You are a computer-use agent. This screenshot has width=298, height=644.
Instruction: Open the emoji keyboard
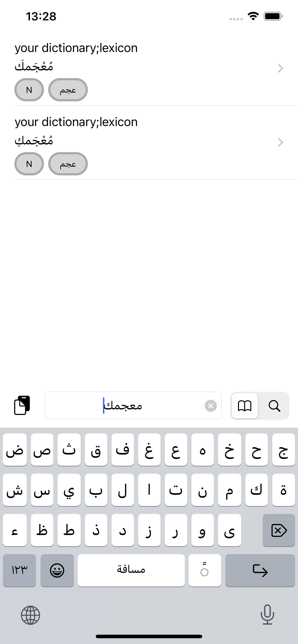(57, 570)
